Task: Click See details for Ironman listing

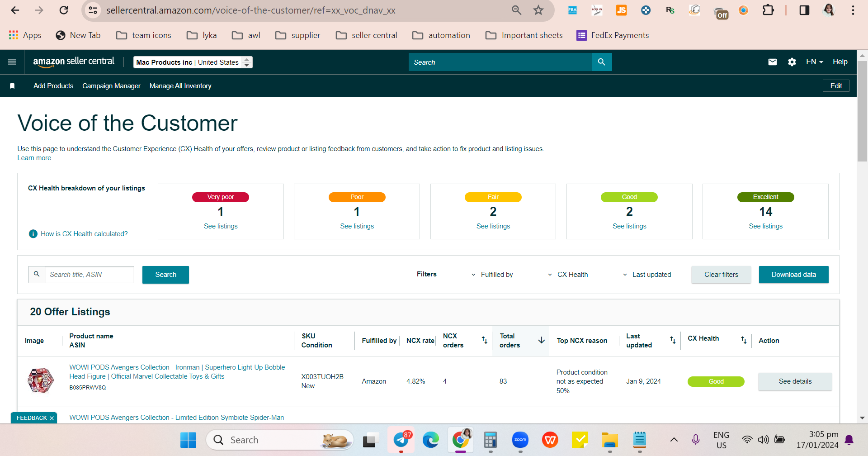Action: pos(795,381)
